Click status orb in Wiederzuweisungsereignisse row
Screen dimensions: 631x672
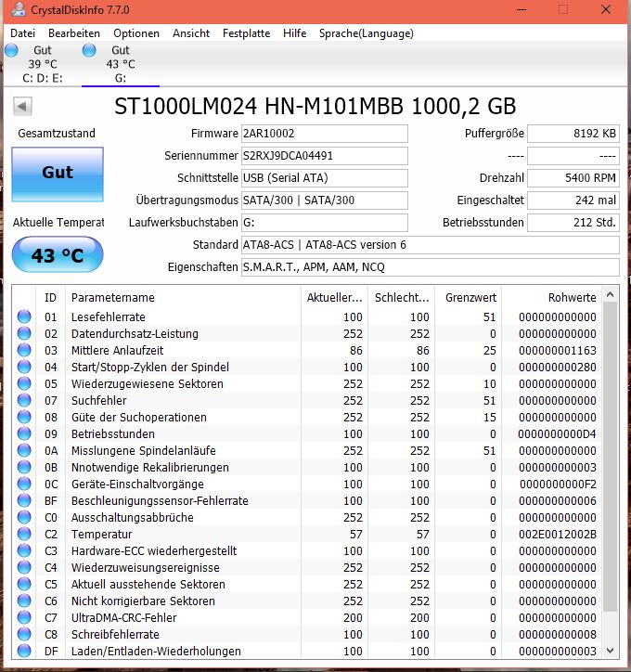(x=24, y=567)
